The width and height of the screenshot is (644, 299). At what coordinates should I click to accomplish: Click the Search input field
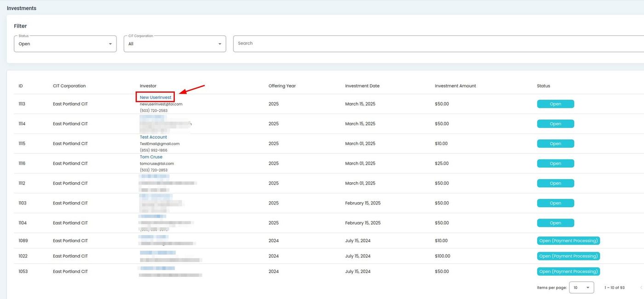click(x=437, y=44)
